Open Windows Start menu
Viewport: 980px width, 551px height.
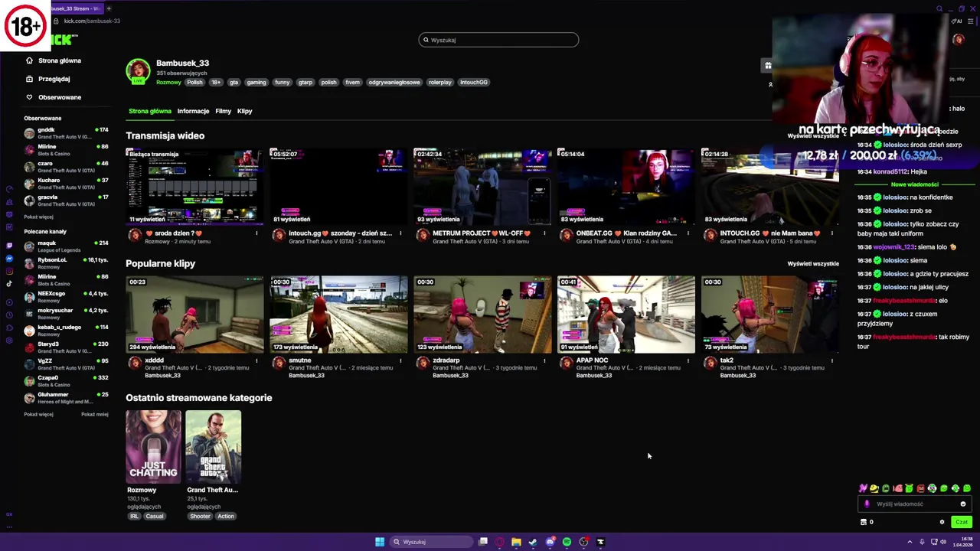point(380,542)
